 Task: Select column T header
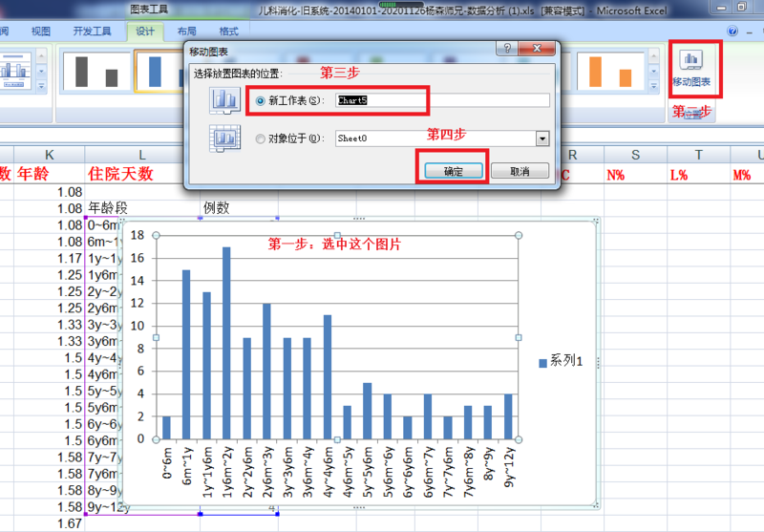pos(698,155)
